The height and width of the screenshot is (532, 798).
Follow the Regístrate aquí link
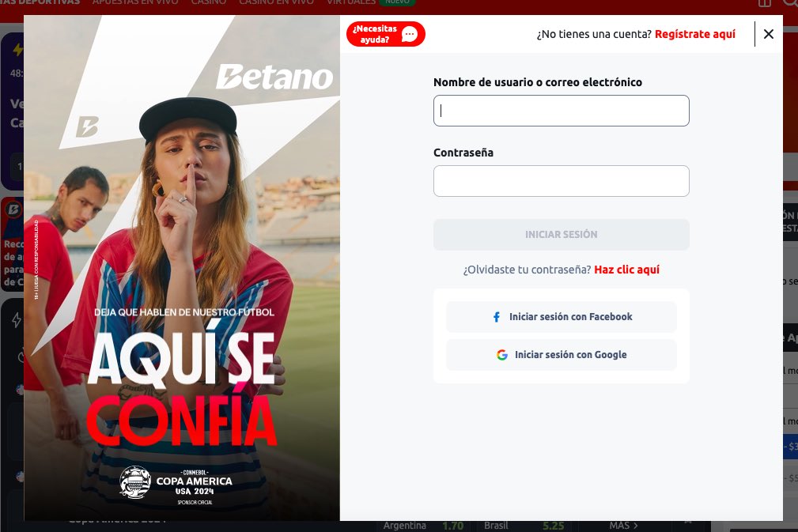click(x=694, y=34)
